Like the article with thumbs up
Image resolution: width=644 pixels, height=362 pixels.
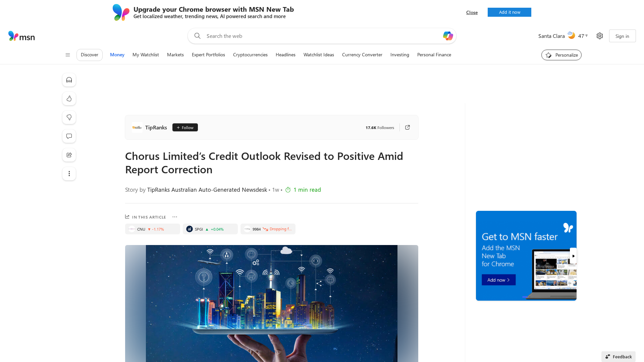pyautogui.click(x=69, y=99)
